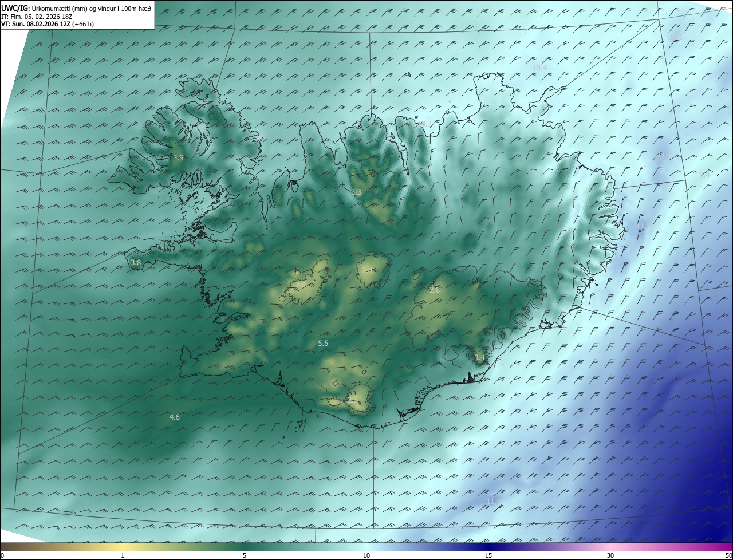Click the 2.8 value on Vatnajökull glacier
This screenshot has height=560, width=733.
coord(435,290)
